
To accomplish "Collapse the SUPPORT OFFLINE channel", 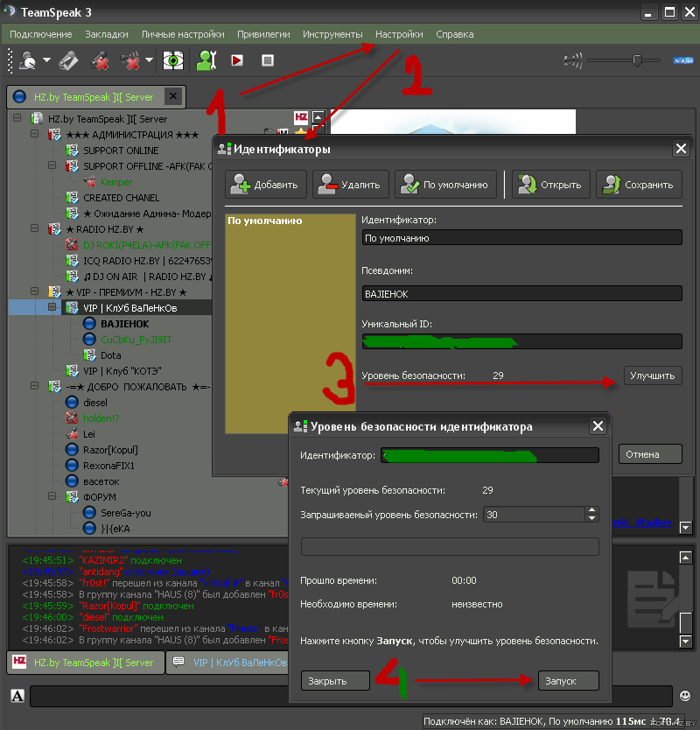I will point(52,165).
